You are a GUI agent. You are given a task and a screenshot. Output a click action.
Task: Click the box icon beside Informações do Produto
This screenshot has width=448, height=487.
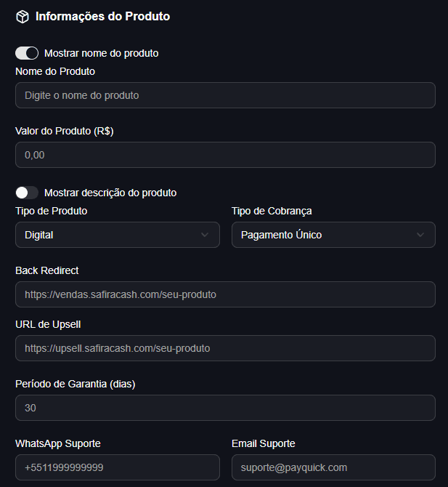[x=23, y=16]
